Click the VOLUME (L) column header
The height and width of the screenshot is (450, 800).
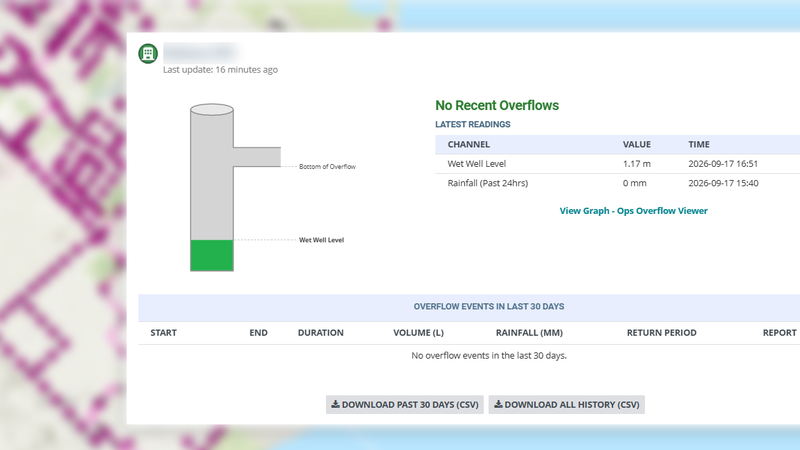coord(418,333)
